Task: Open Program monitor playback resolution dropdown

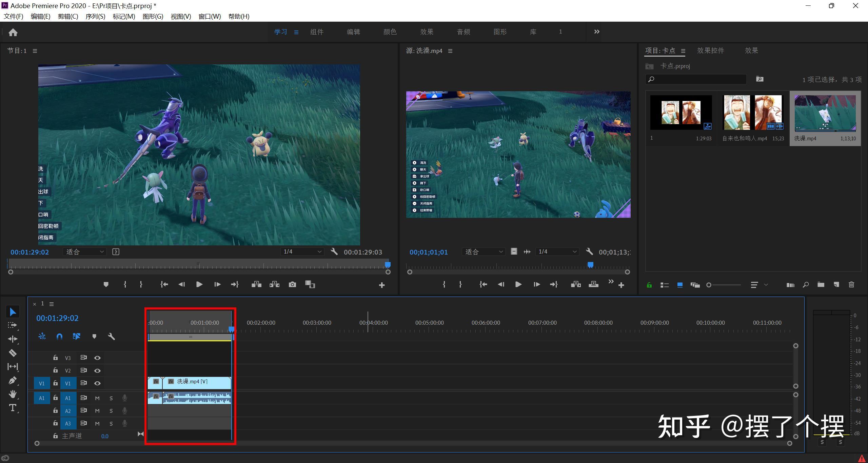Action: [x=302, y=251]
